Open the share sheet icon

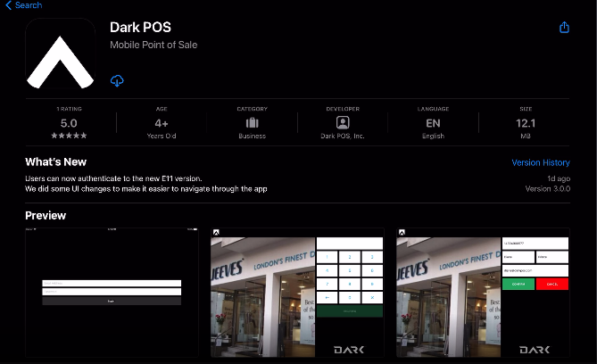pos(564,27)
